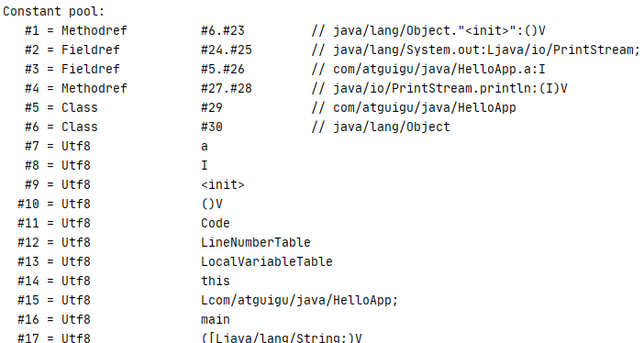Select the #1 Methodref entry line
The height and width of the screenshot is (343, 644).
pyautogui.click(x=285, y=31)
